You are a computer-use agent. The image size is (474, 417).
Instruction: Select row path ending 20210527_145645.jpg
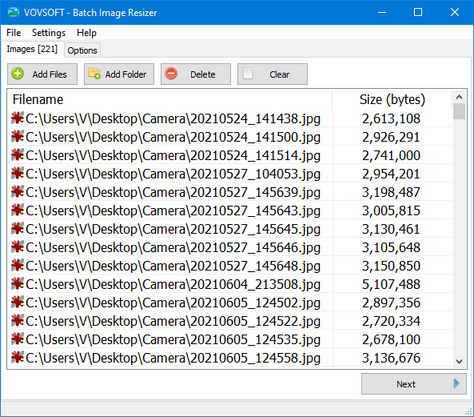click(173, 229)
